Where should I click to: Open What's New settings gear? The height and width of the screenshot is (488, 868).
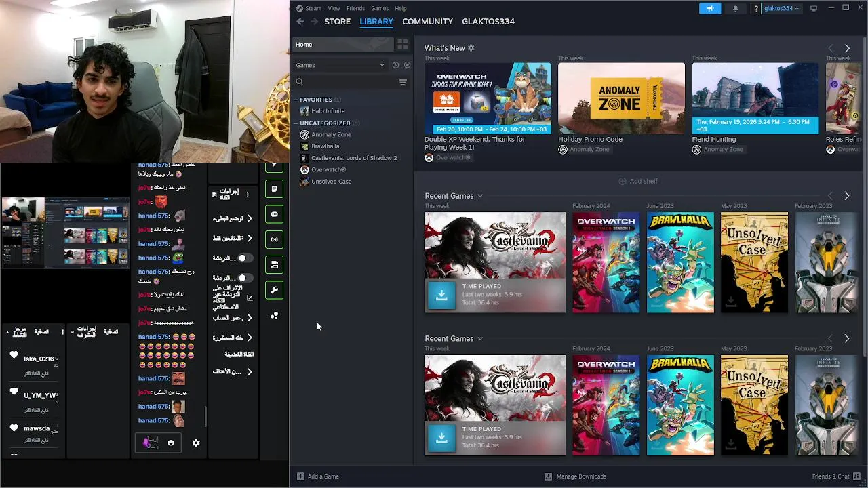(471, 48)
